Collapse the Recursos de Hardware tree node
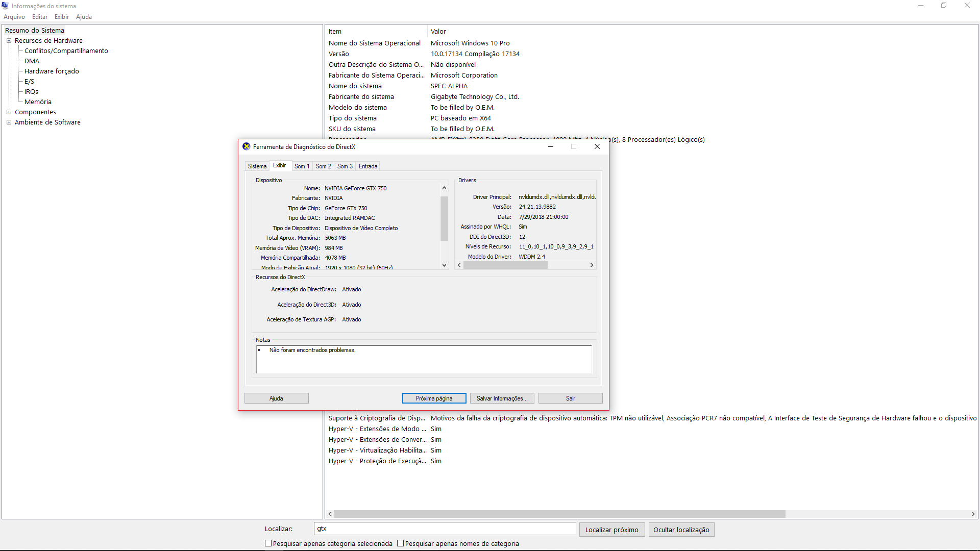980x551 pixels. point(9,40)
